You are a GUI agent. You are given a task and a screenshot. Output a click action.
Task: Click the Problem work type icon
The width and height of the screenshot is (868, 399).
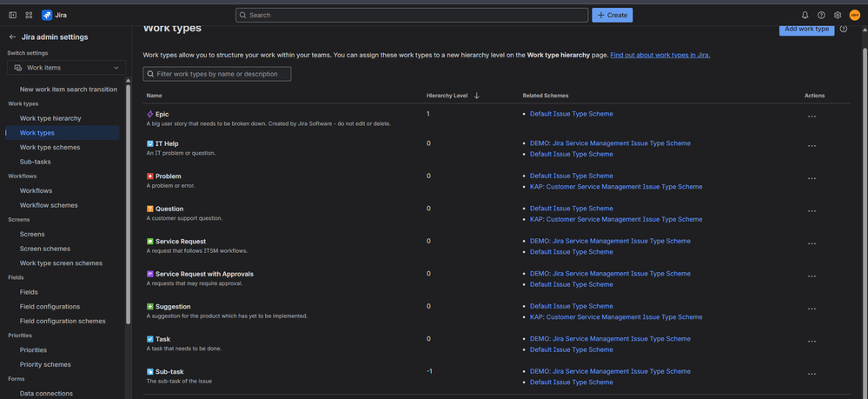coord(150,176)
